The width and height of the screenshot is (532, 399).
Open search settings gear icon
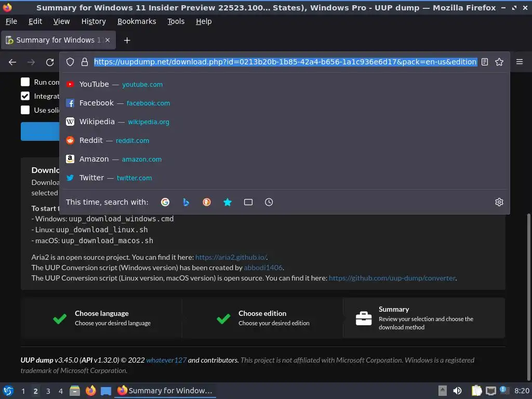pyautogui.click(x=499, y=202)
